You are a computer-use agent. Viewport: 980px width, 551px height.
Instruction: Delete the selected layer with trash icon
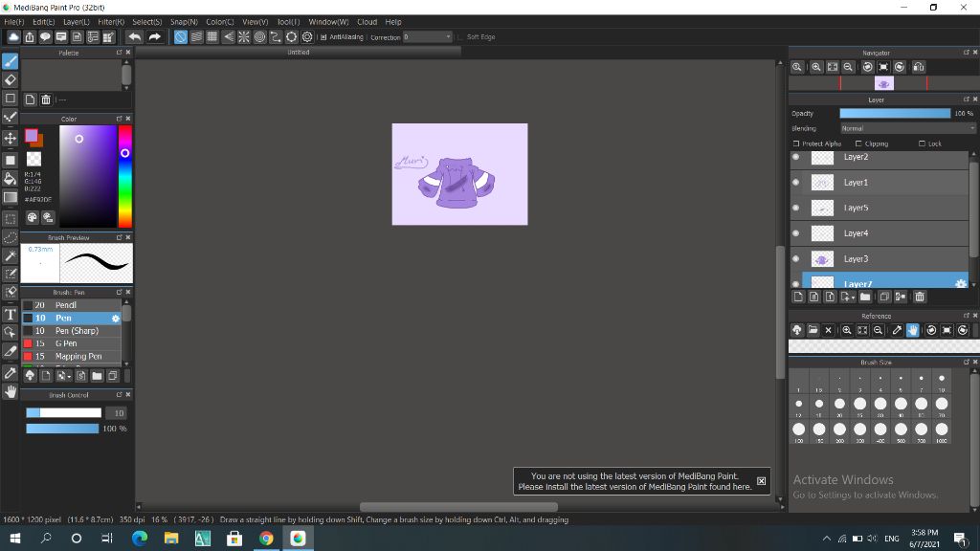[920, 297]
